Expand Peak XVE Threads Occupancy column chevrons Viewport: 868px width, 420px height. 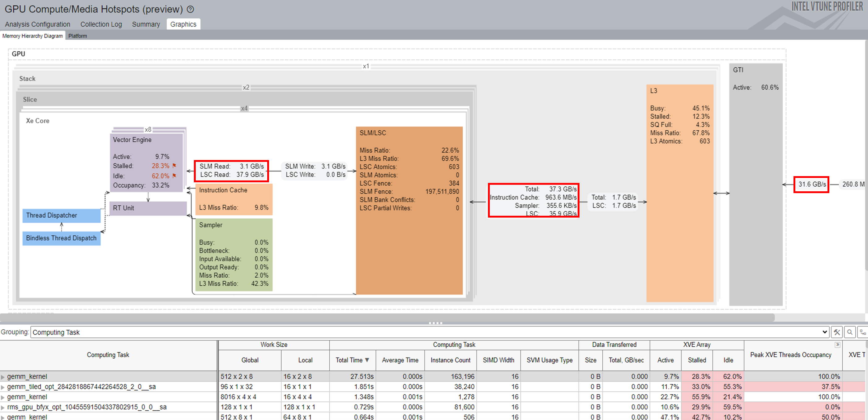[837, 345]
